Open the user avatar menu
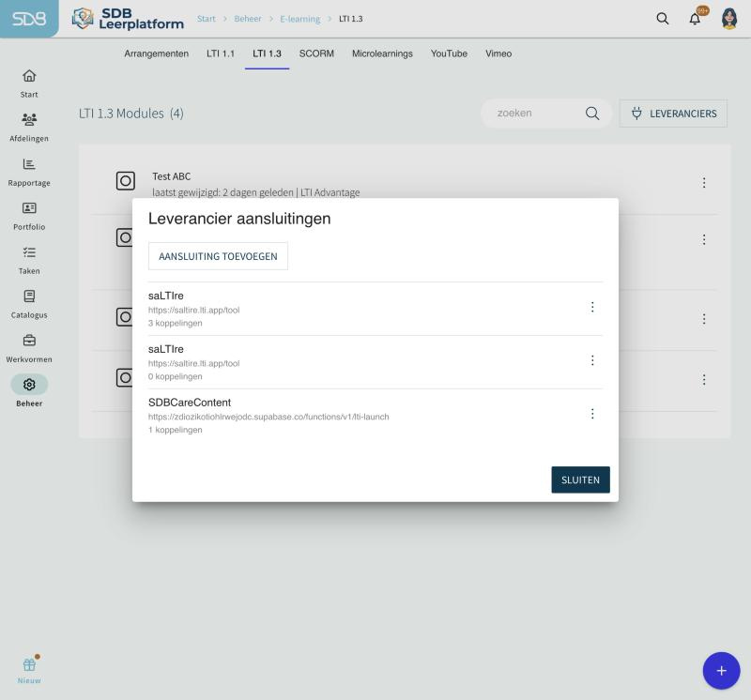751x700 pixels. [x=729, y=19]
